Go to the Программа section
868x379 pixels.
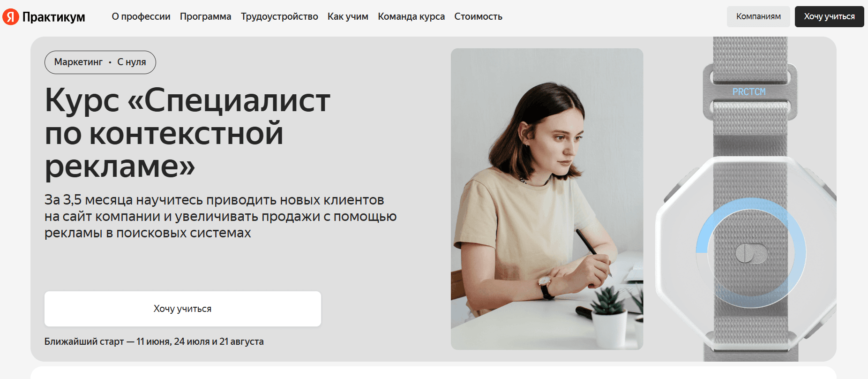coord(205,16)
